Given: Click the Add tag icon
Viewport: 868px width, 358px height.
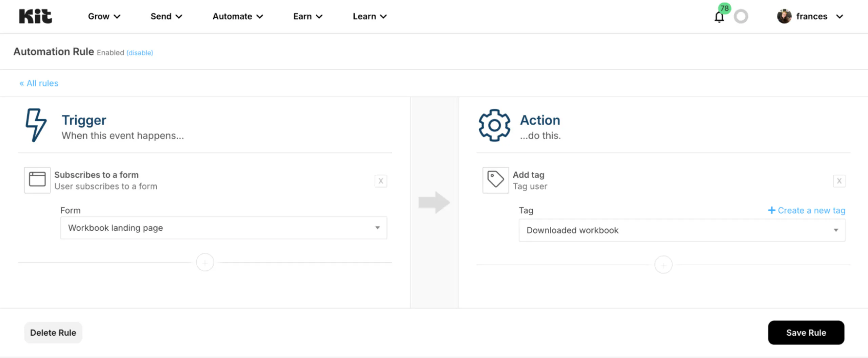Looking at the screenshot, I should [495, 180].
